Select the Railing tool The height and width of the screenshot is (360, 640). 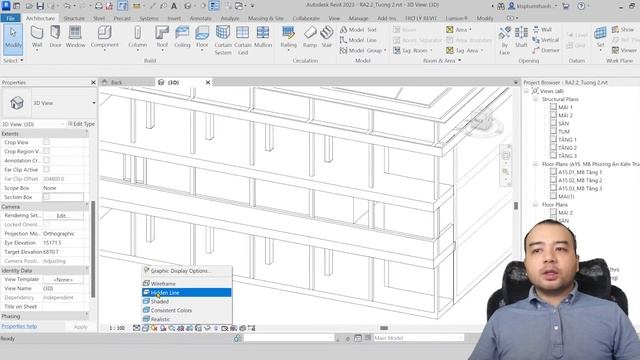point(289,38)
